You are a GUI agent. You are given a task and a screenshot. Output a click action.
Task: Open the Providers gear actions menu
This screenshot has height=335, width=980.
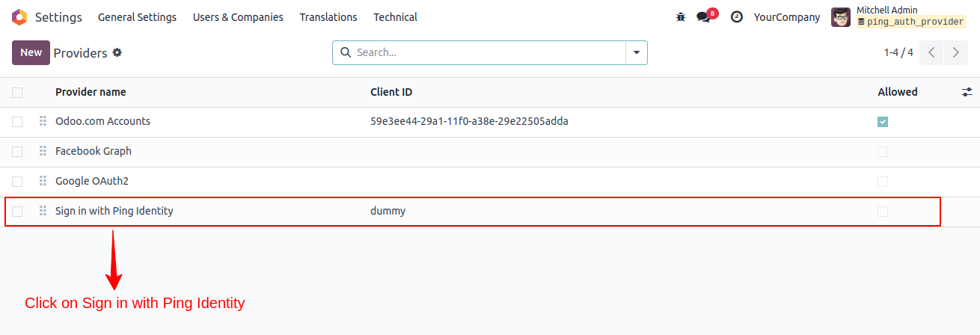click(x=117, y=53)
